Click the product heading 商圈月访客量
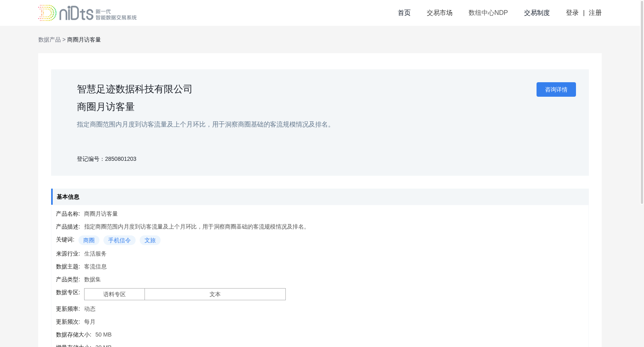 pyautogui.click(x=105, y=107)
